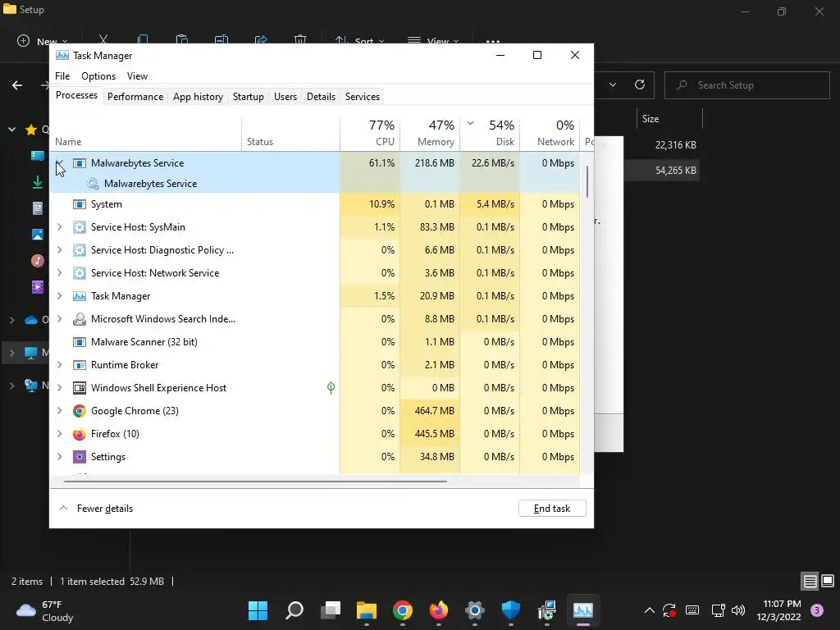
Task: Select the 54,265 KB file row
Action: [x=663, y=171]
